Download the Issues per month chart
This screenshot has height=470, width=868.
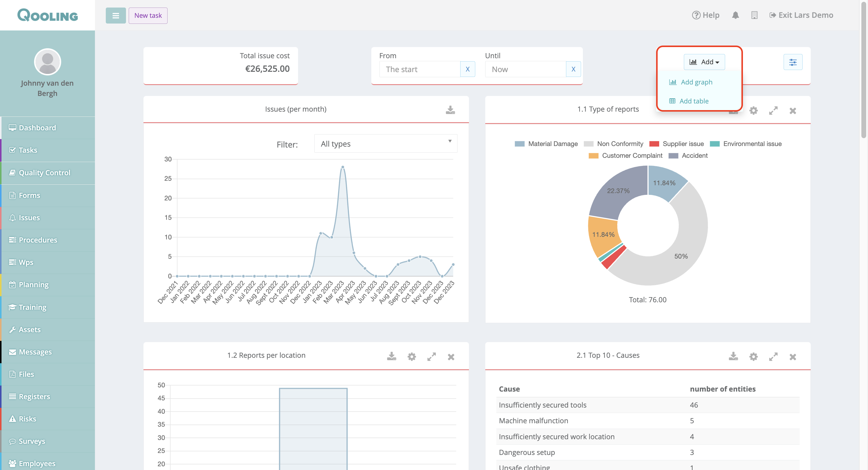pyautogui.click(x=450, y=110)
